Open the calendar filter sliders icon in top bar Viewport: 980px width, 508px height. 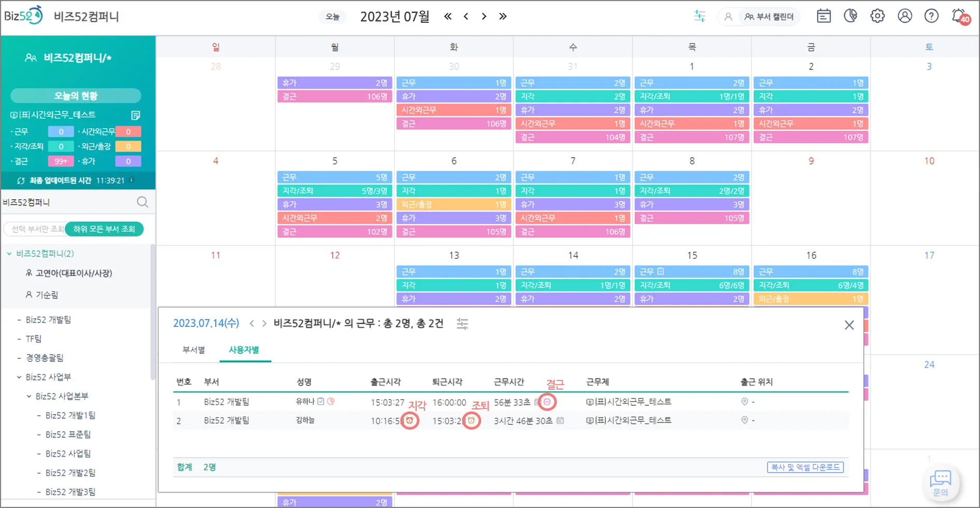click(699, 16)
